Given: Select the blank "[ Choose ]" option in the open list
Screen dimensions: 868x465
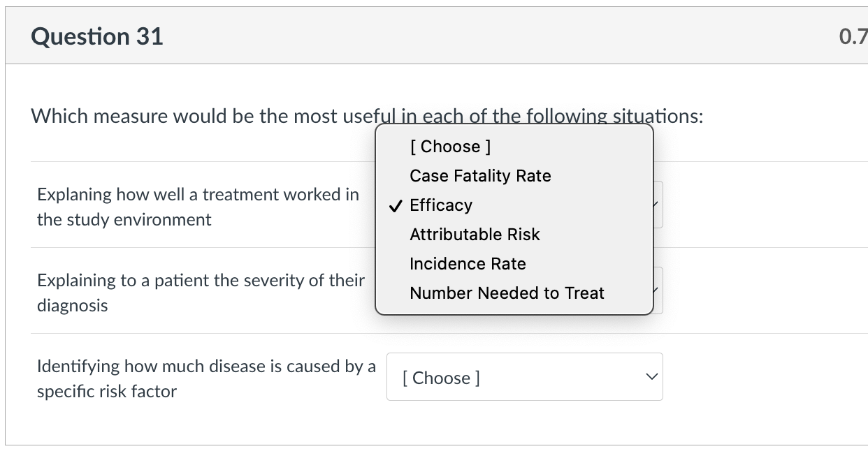Looking at the screenshot, I should [x=450, y=147].
